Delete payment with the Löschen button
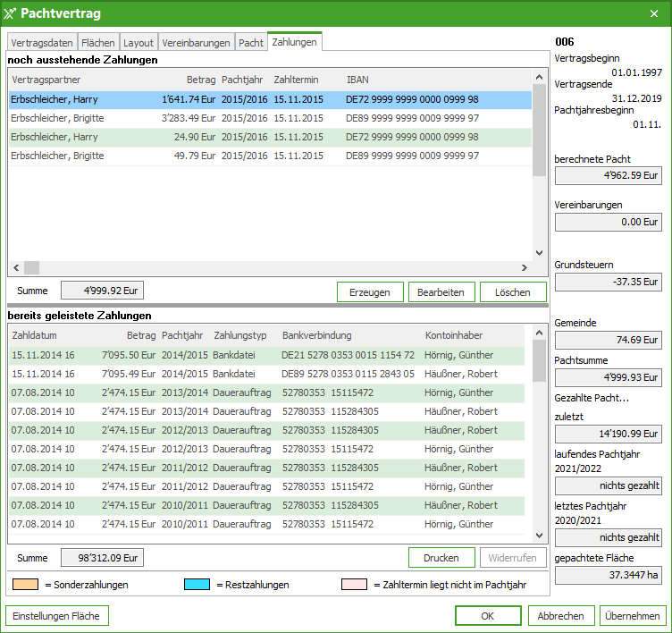This screenshot has height=633, width=672. (513, 292)
